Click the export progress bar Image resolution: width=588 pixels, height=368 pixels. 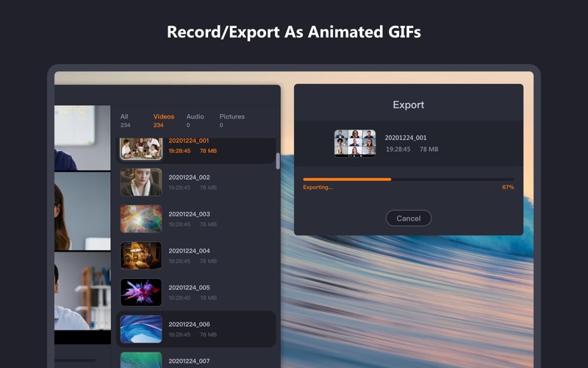(409, 180)
